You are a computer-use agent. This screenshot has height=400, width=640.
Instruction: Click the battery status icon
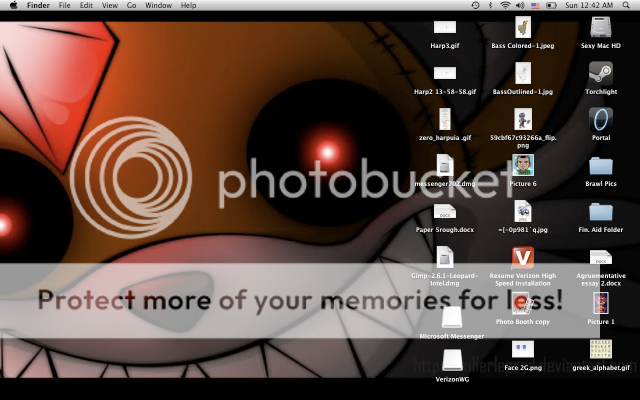pyautogui.click(x=551, y=5)
